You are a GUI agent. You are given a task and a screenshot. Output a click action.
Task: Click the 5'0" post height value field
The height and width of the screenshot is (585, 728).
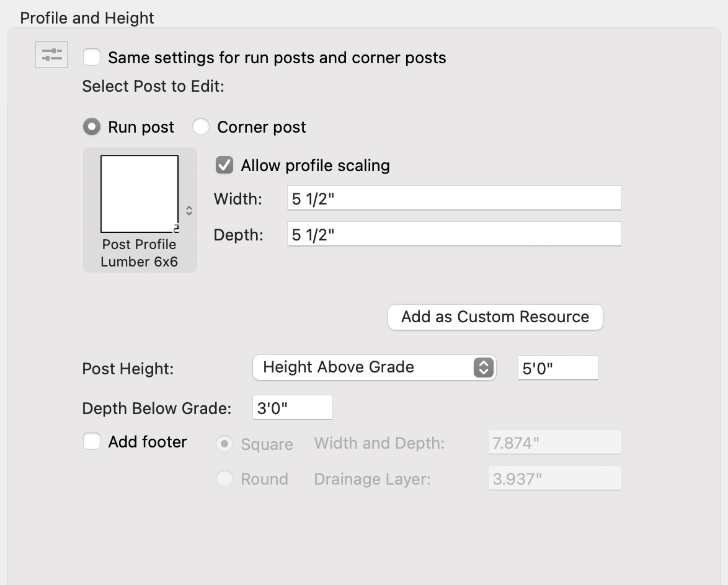557,368
